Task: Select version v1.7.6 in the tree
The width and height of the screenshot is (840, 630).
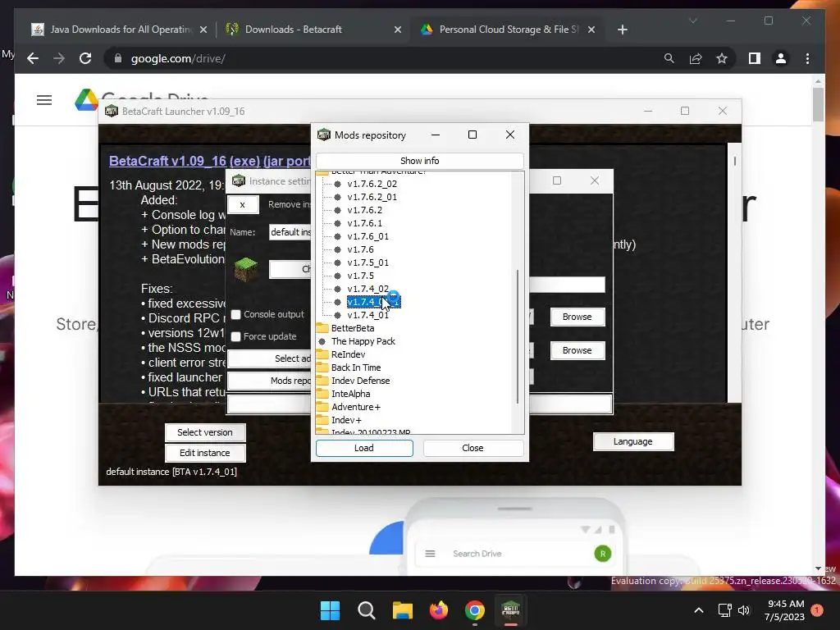Action: (x=360, y=249)
